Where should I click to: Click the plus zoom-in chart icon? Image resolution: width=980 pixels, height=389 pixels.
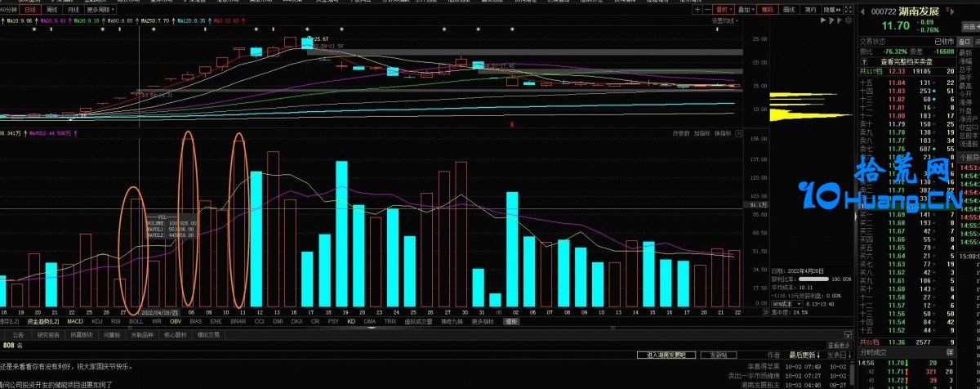(x=697, y=10)
